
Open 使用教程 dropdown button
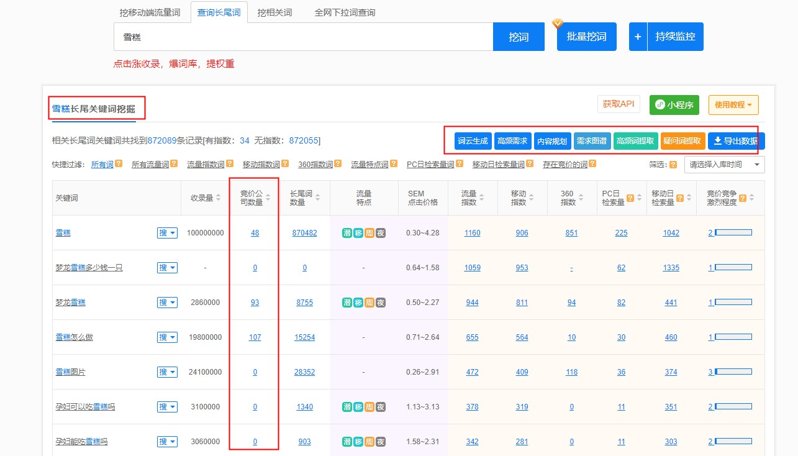[733, 105]
